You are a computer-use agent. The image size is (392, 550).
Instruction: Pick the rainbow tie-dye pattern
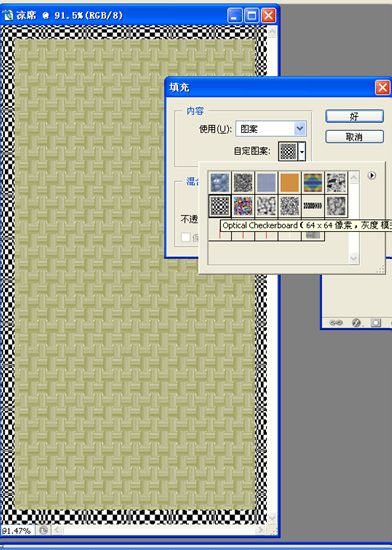313,182
